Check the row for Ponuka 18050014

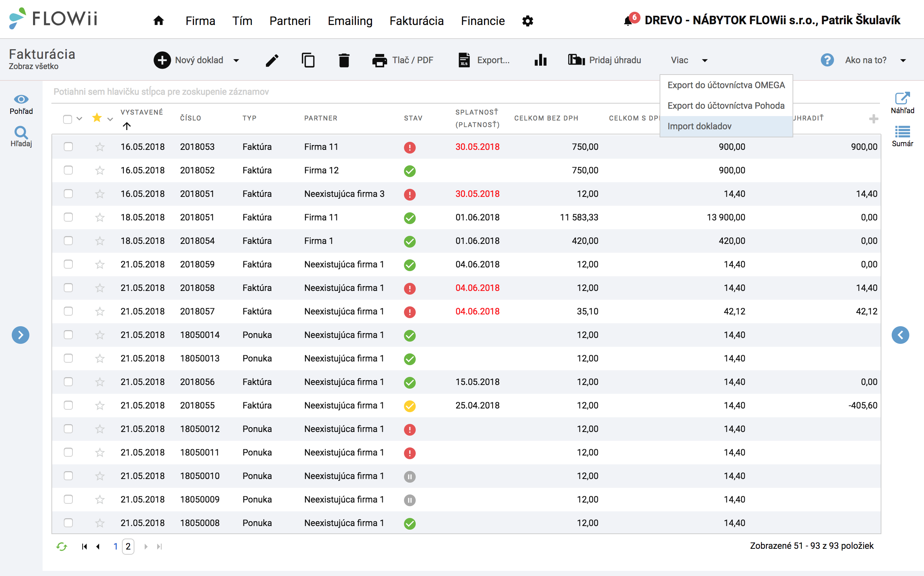click(68, 335)
